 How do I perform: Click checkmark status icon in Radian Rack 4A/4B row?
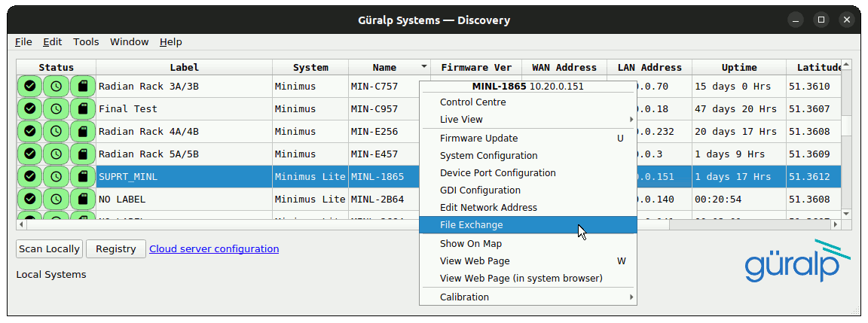click(x=30, y=132)
